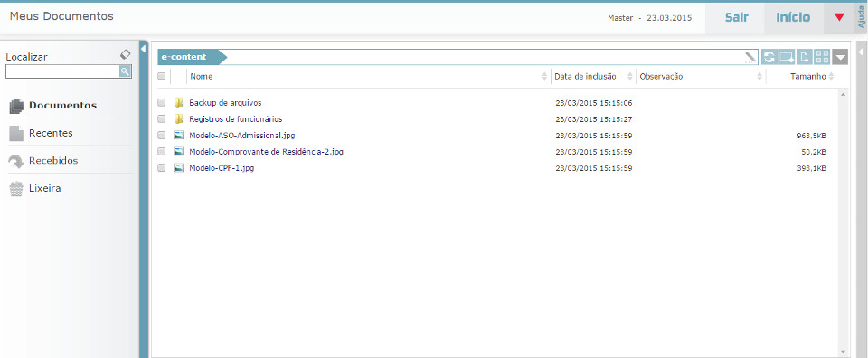Click the file list vertical scrollbar
The height and width of the screenshot is (358, 868).
point(843,223)
